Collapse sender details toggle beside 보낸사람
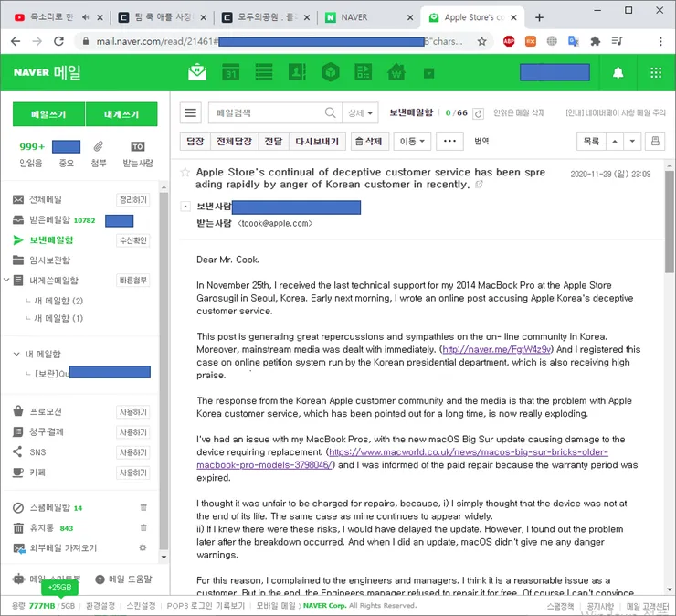 click(x=185, y=207)
